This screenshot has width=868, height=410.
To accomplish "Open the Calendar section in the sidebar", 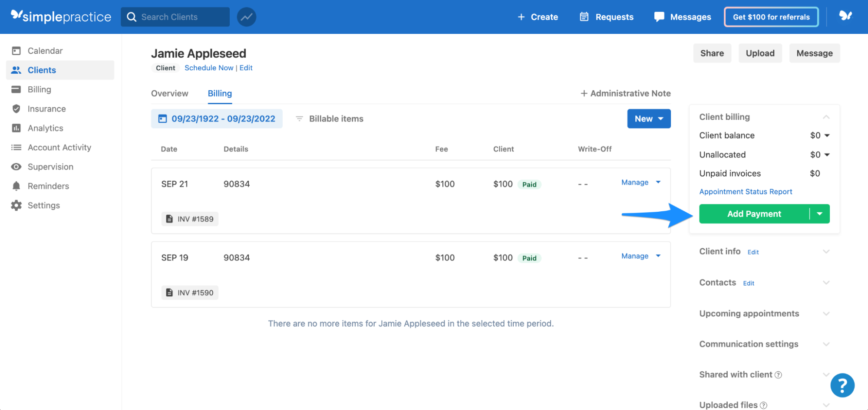I will [46, 50].
